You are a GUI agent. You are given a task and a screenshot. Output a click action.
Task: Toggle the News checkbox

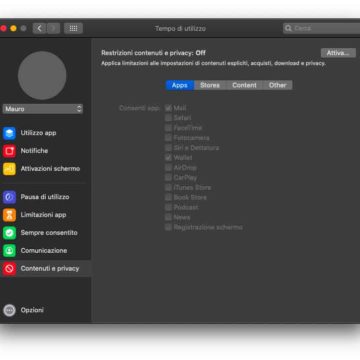click(168, 217)
